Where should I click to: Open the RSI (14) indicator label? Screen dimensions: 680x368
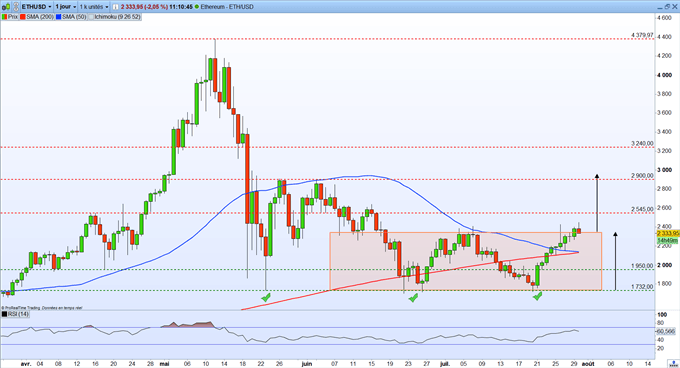16,314
